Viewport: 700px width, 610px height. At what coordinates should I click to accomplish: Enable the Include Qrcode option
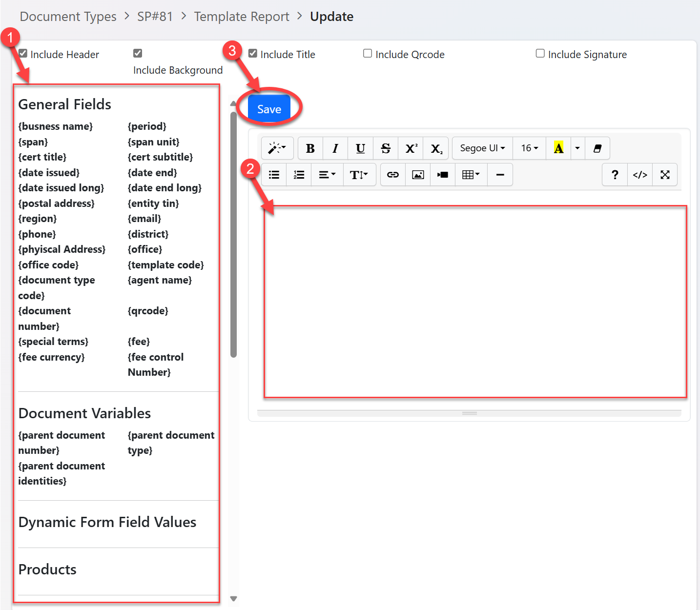click(368, 53)
